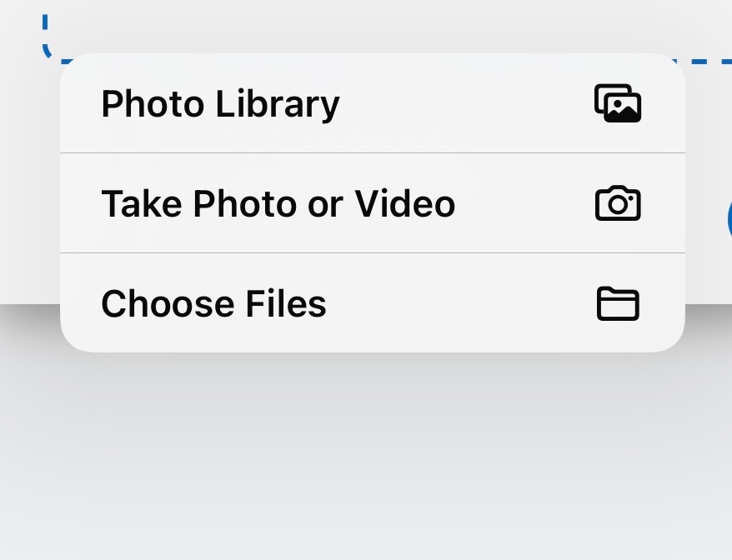
Task: Click the partially visible blue circle at right edge
Action: 729,219
